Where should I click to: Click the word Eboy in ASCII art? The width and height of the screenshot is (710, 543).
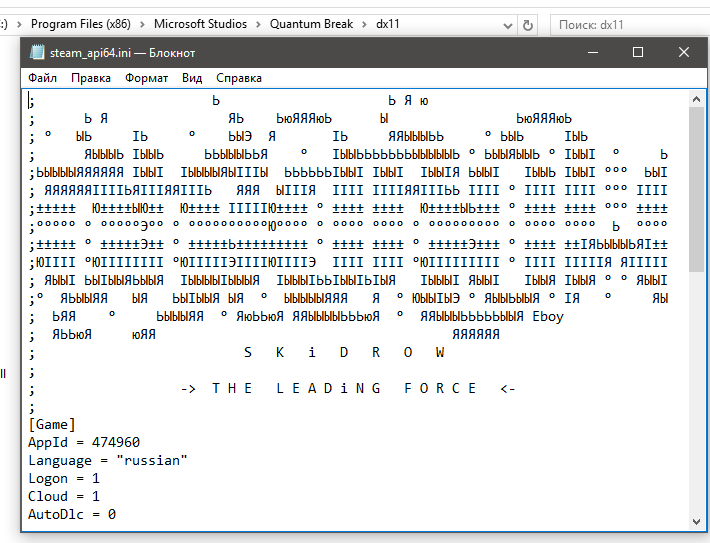pyautogui.click(x=548, y=317)
